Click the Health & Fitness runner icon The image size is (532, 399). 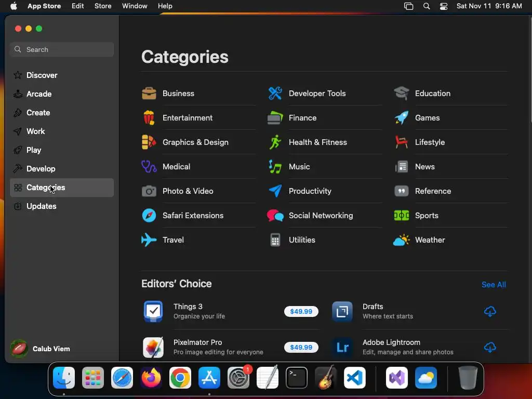tap(275, 142)
